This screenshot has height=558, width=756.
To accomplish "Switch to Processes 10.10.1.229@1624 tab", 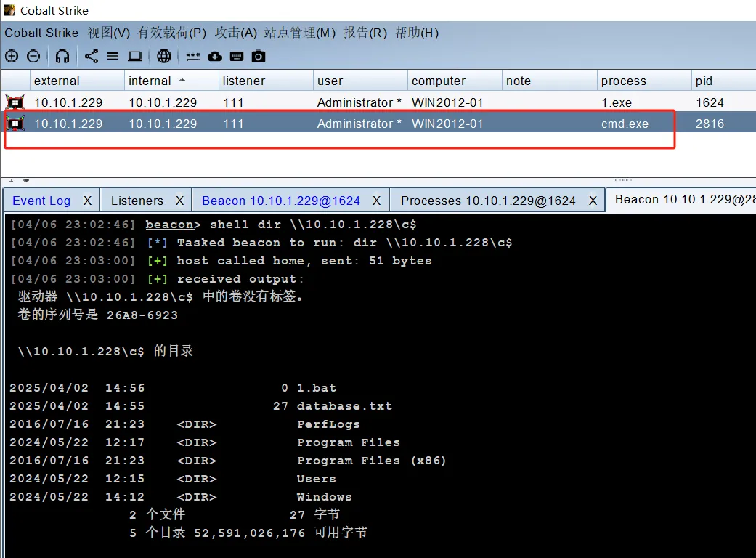I will pyautogui.click(x=488, y=201).
